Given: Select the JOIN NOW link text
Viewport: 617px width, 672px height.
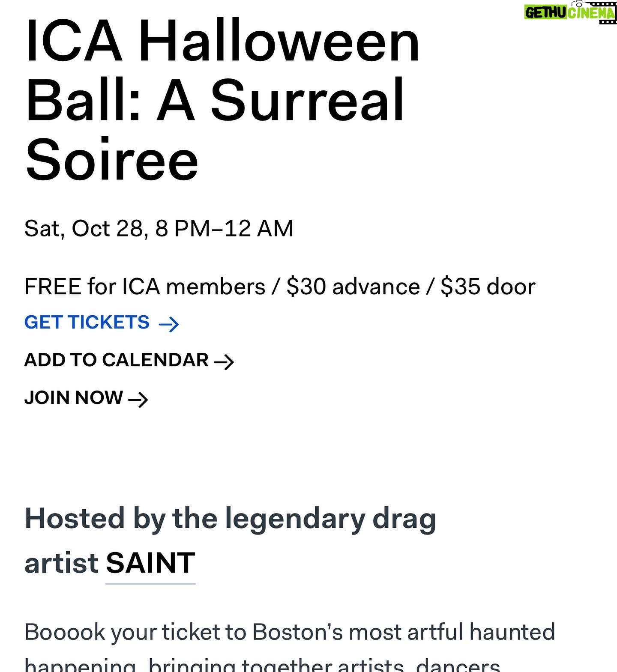Looking at the screenshot, I should tap(74, 398).
